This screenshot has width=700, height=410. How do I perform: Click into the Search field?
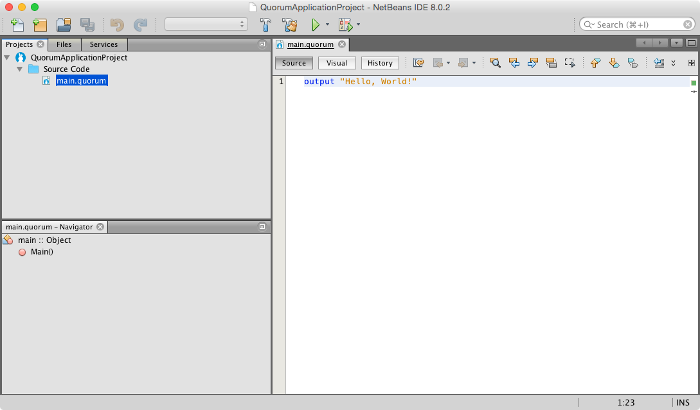(x=638, y=25)
